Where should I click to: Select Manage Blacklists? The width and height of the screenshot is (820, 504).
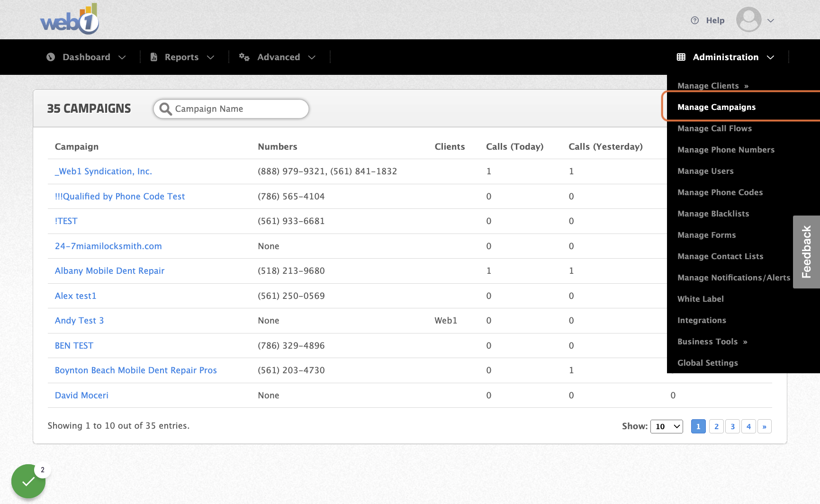(x=713, y=214)
